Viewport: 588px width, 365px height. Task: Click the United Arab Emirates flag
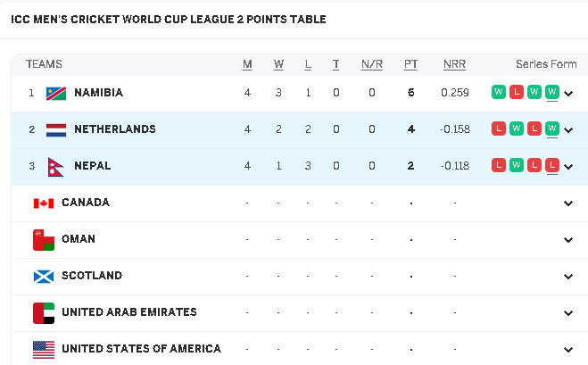coord(43,312)
